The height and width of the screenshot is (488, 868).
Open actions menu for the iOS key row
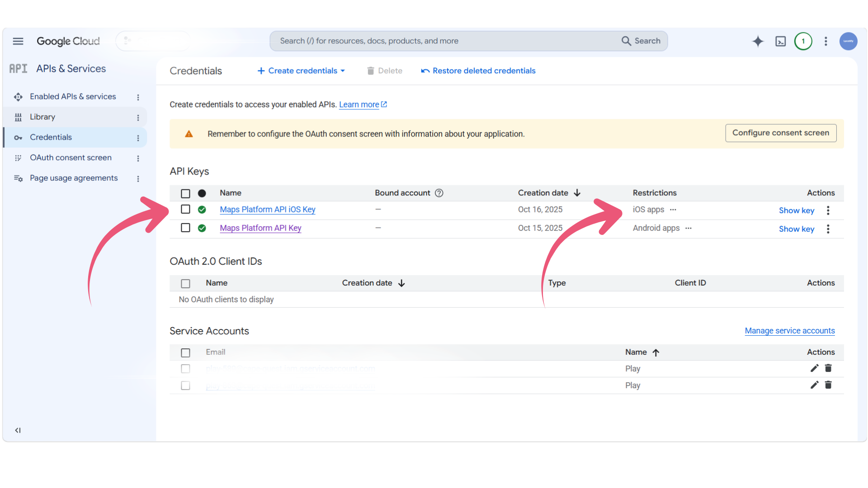828,211
